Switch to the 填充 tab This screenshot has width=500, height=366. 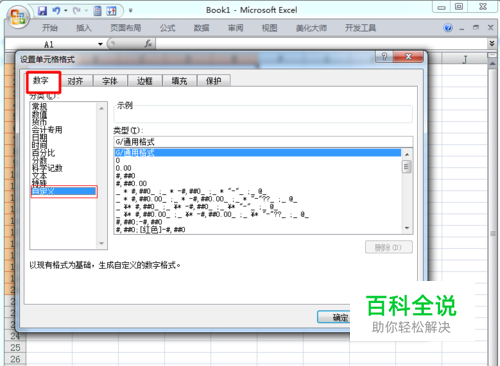179,81
